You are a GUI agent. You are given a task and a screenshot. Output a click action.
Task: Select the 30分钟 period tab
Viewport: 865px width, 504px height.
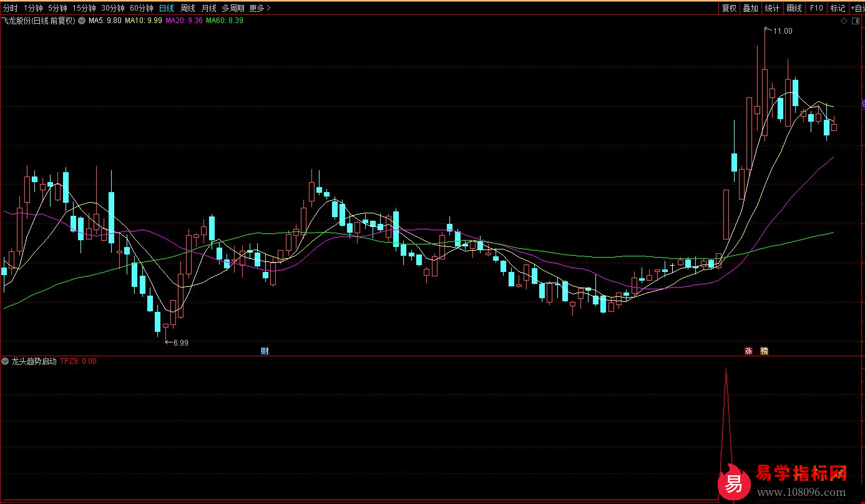[113, 8]
